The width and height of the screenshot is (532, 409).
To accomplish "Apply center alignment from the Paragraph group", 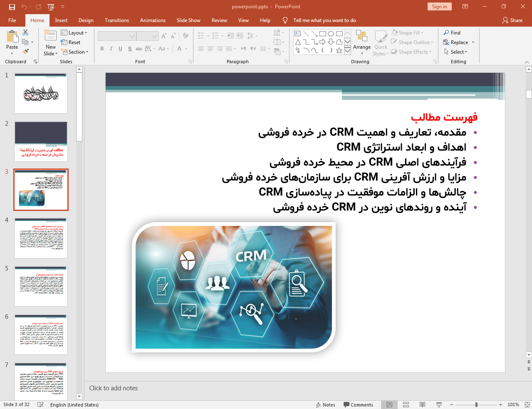I will 210,49.
